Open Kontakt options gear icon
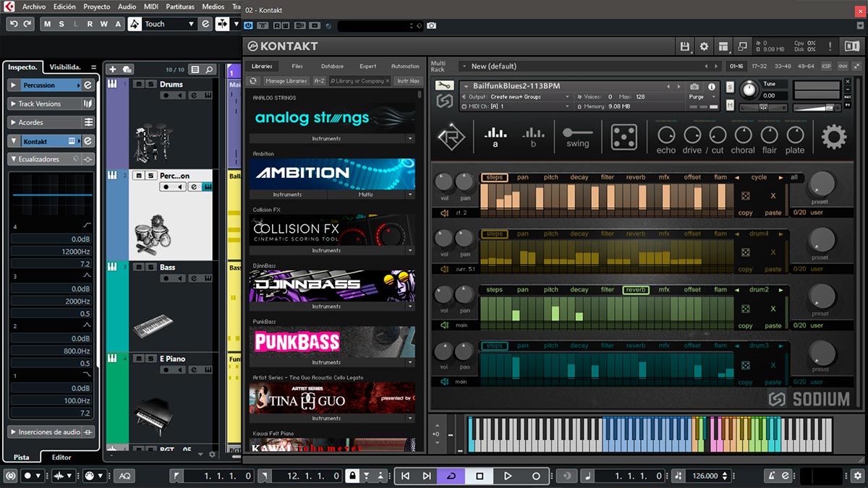The image size is (868, 488). click(704, 46)
